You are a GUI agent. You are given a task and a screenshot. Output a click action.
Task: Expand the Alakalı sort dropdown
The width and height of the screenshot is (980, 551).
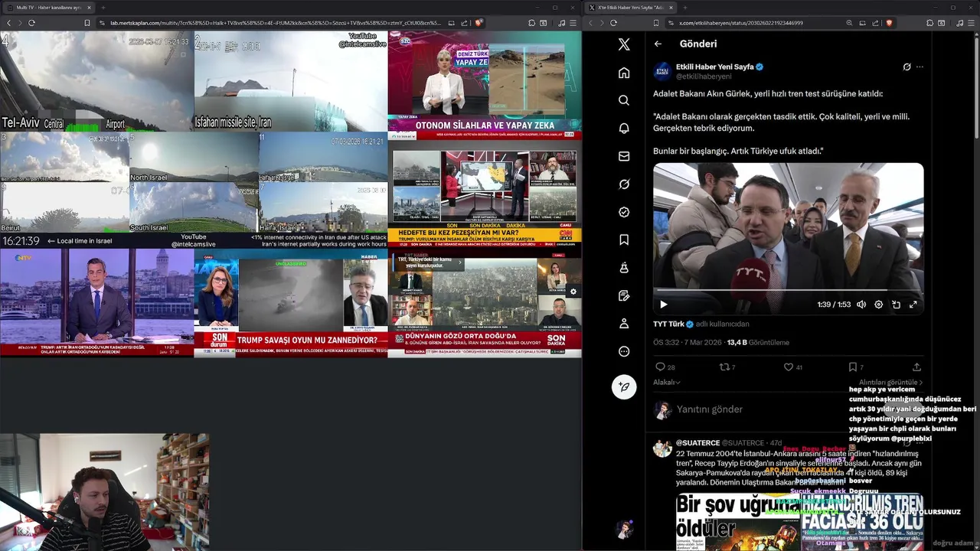666,383
